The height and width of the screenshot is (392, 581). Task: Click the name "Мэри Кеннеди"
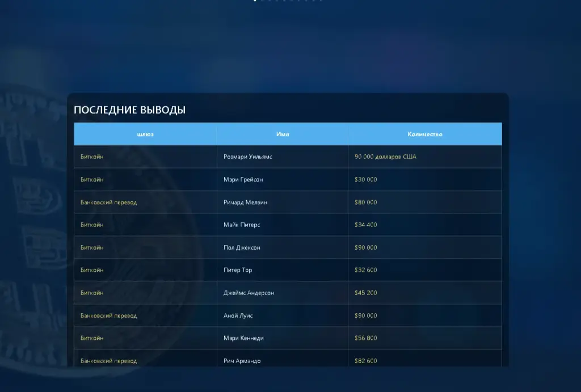[243, 338]
